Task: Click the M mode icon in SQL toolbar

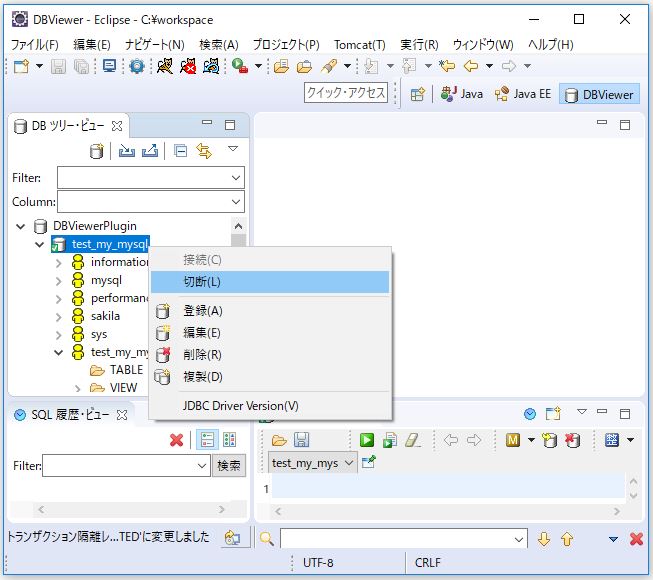Action: [x=513, y=440]
